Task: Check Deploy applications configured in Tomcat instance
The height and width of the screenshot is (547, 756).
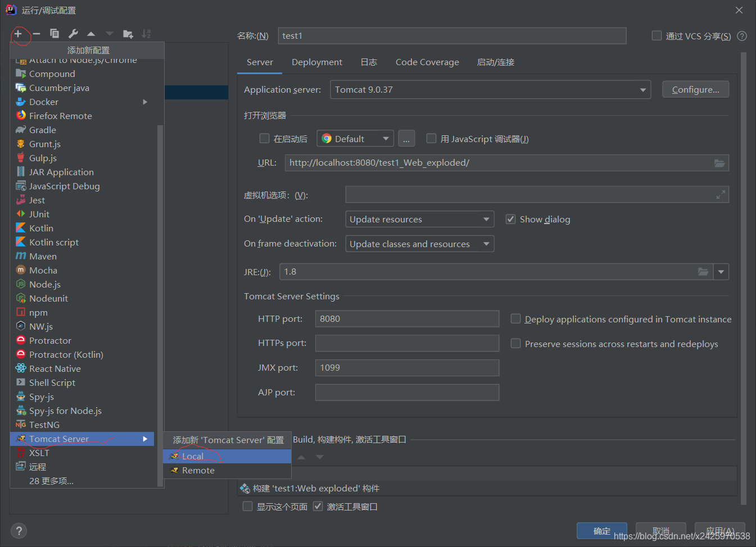Action: (515, 319)
